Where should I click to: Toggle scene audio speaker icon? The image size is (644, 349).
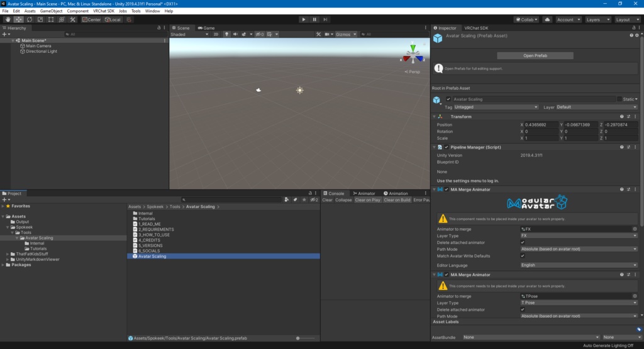(x=235, y=34)
